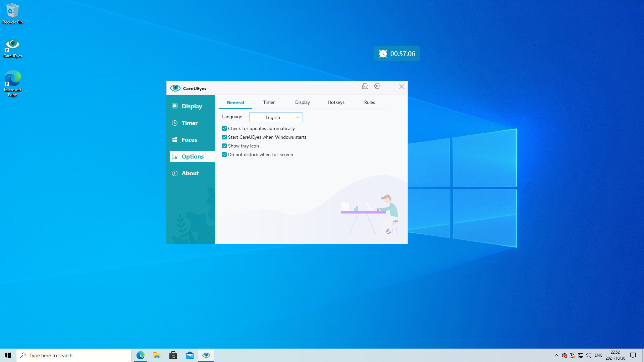Open the Rules tab
The width and height of the screenshot is (644, 362).
point(369,102)
